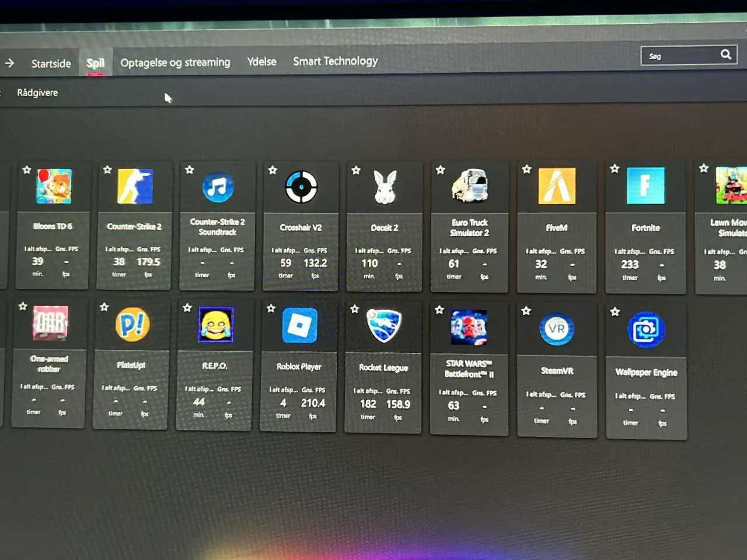
Task: Open the PlateUp! orange P icon
Action: [x=132, y=324]
